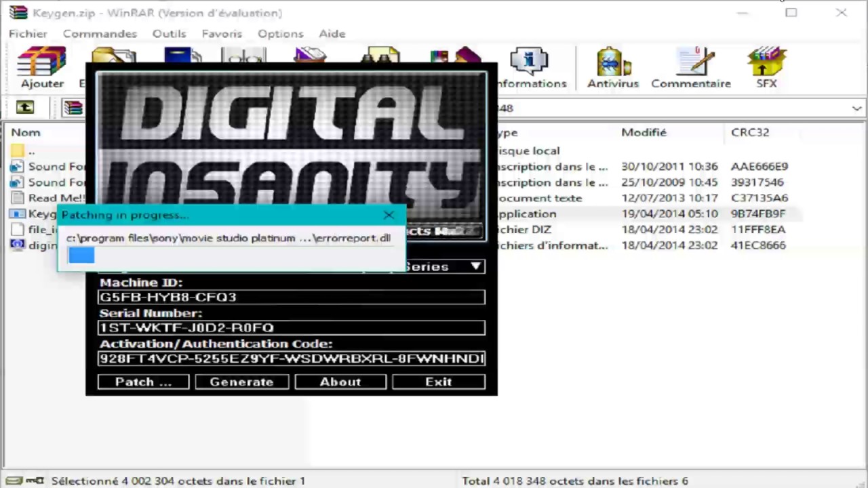The image size is (868, 488).
Task: Click the Sélectionné octets status bar text
Action: click(x=178, y=481)
